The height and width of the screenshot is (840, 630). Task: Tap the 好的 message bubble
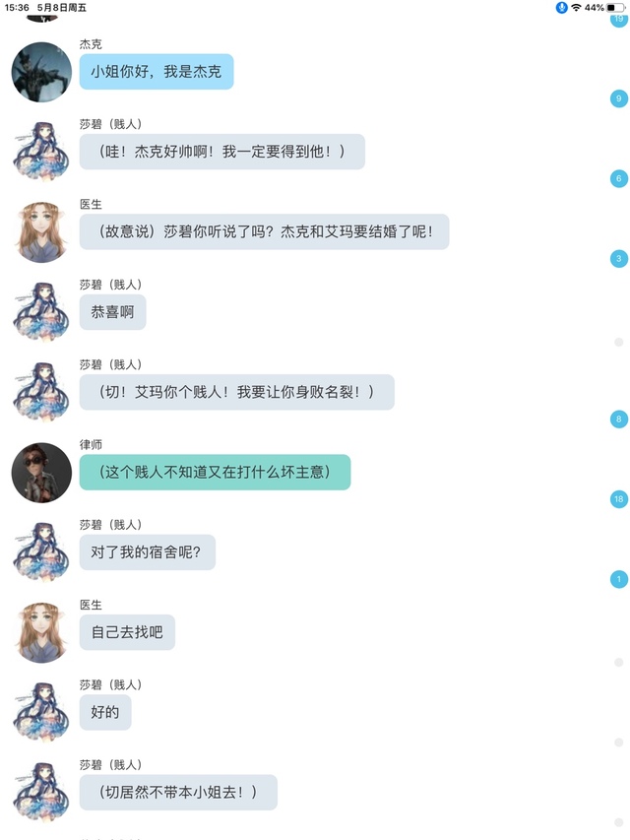tap(105, 712)
